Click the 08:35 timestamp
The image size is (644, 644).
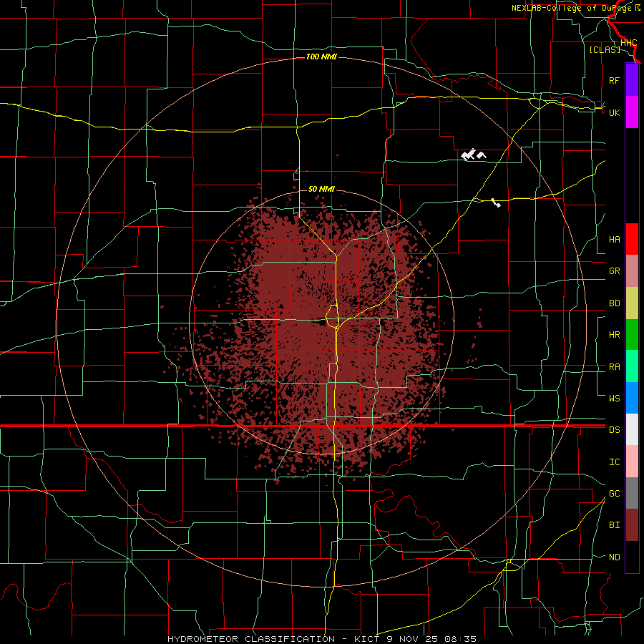point(462,639)
